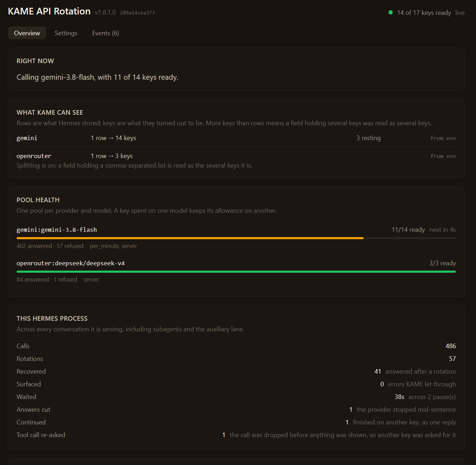
Task: Click the green live status dot
Action: 390,12
